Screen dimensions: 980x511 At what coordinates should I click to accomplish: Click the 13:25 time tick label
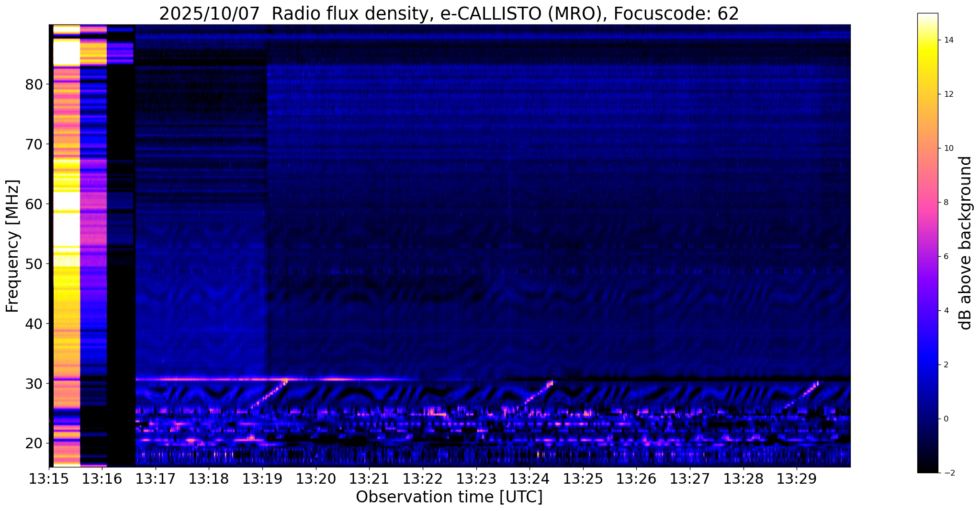(583, 479)
